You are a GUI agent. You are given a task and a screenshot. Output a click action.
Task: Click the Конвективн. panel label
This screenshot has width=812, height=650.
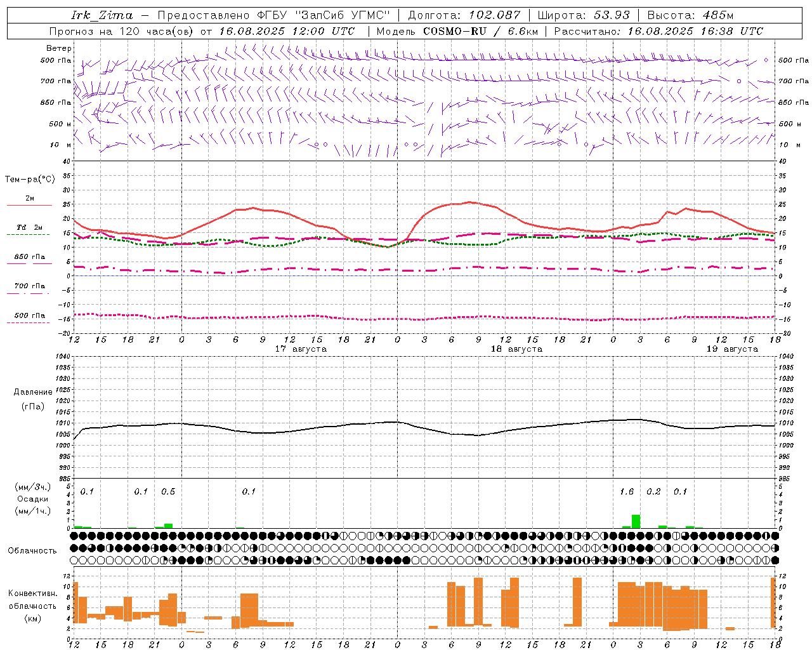click(33, 594)
